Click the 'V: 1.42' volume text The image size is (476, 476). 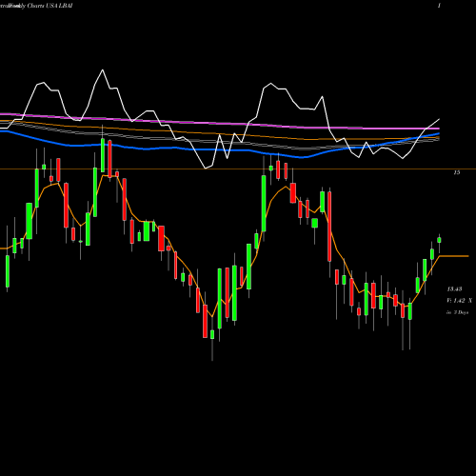pos(456,301)
